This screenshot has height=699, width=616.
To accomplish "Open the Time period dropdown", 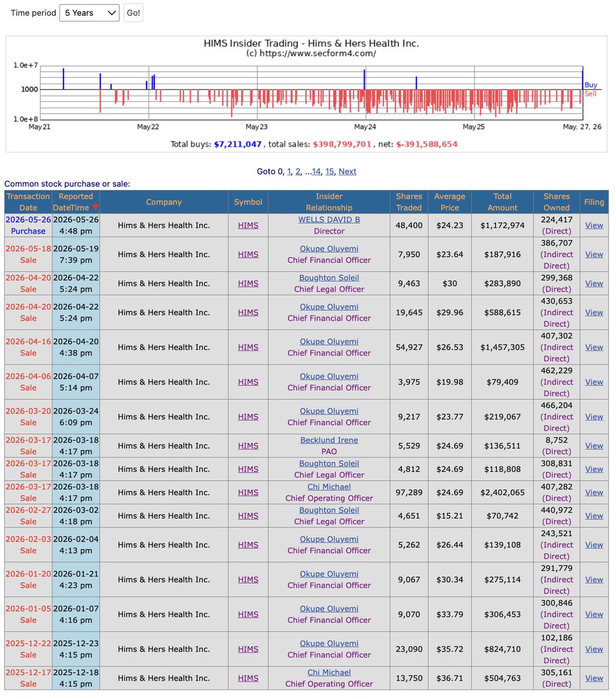I will coord(90,13).
